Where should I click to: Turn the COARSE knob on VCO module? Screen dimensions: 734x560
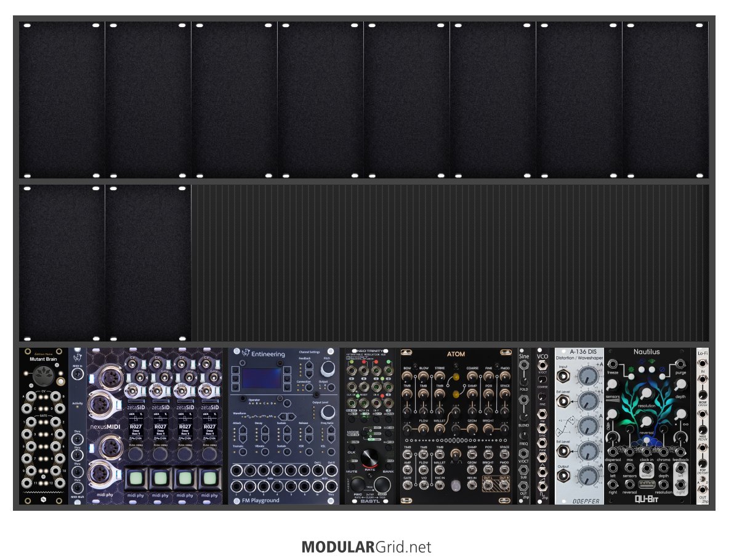tap(542, 380)
